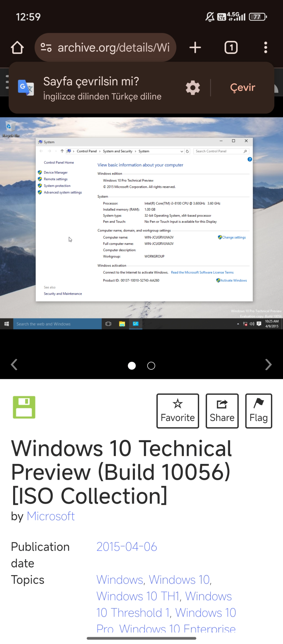Click System and Security breadcrumb

click(x=118, y=151)
